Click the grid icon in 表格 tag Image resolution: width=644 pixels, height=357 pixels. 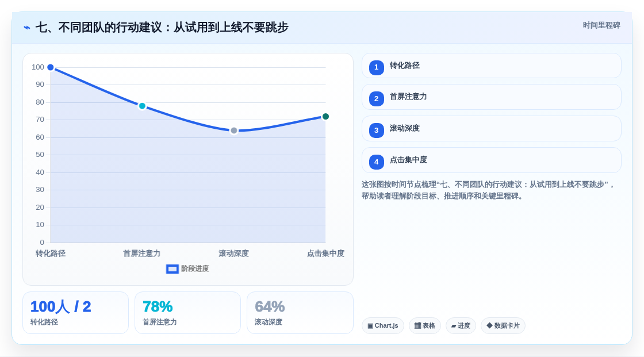pyautogui.click(x=417, y=326)
